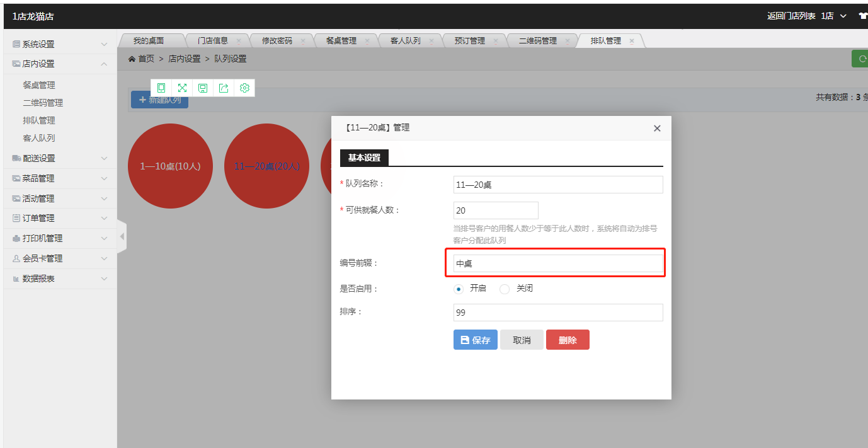Viewport: 868px width, 448px height.
Task: Click the T-shirt theme icon in header
Action: tap(862, 16)
